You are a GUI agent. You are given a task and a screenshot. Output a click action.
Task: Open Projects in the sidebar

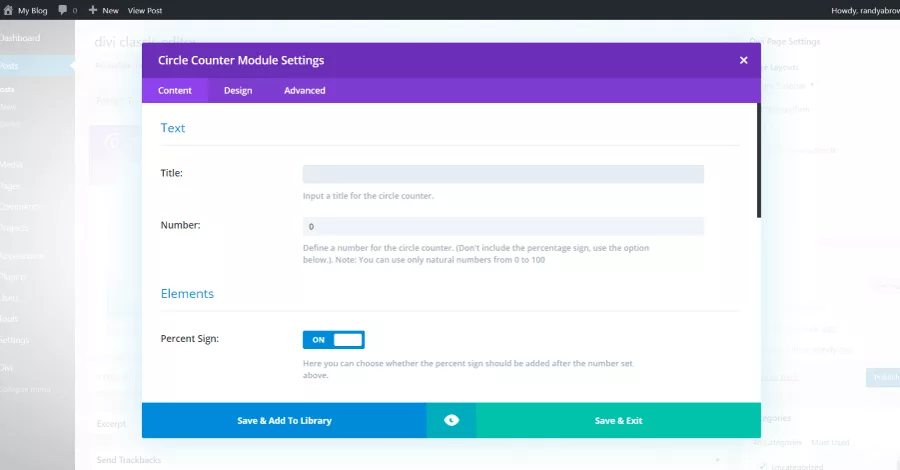14,228
